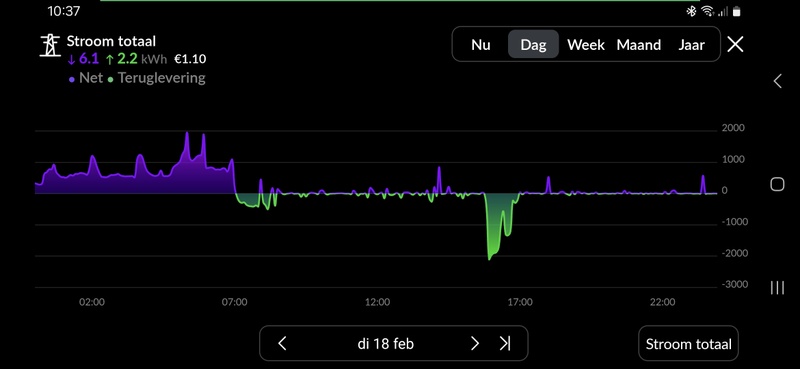Image resolution: width=800 pixels, height=369 pixels.
Task: Tap the 6.1 consumption value
Action: (x=84, y=59)
